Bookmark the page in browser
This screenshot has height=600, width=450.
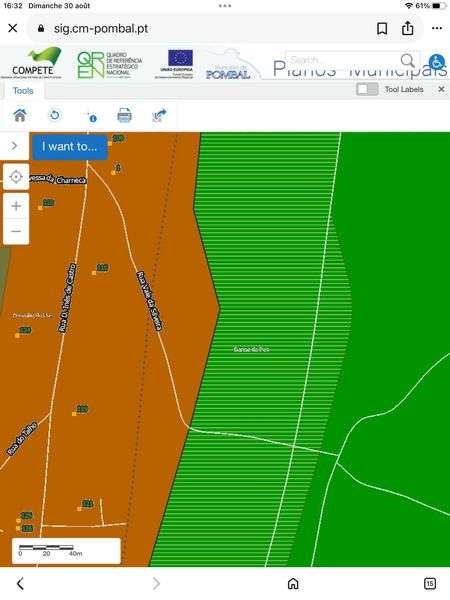click(x=382, y=28)
